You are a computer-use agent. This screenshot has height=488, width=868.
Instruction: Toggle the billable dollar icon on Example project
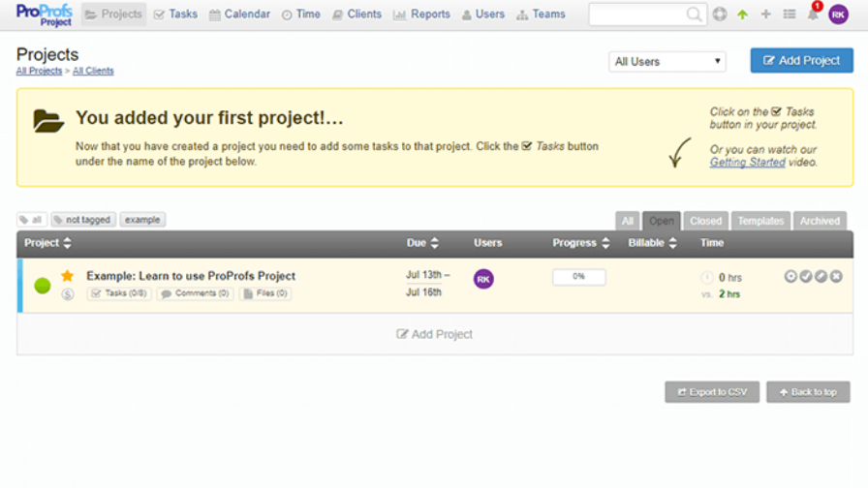tap(68, 294)
